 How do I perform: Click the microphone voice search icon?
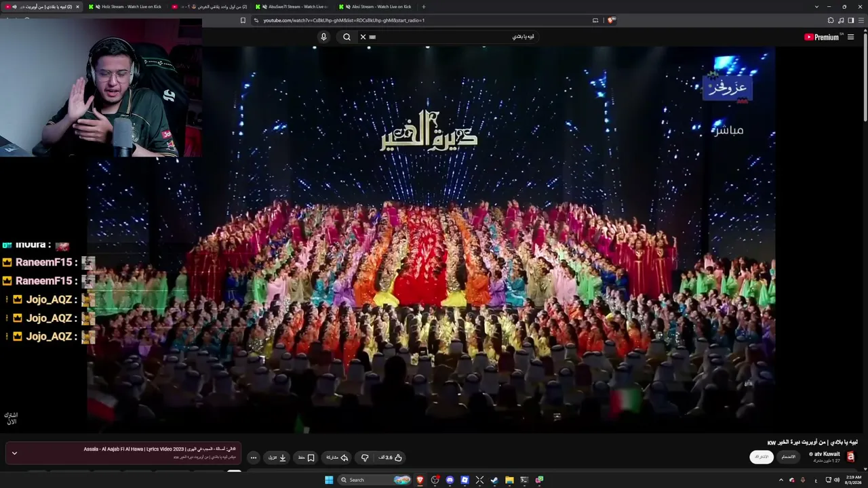pyautogui.click(x=323, y=37)
